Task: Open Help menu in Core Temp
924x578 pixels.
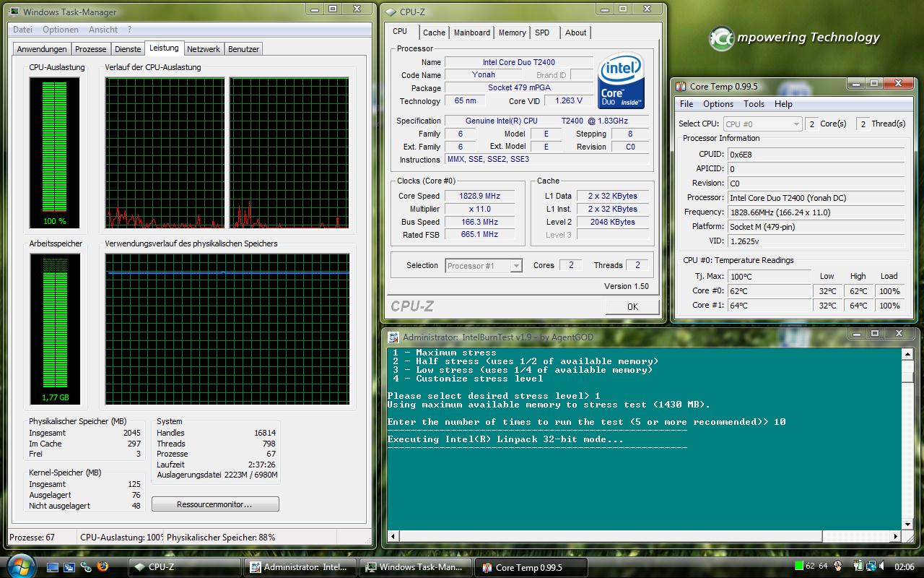Action: tap(783, 104)
